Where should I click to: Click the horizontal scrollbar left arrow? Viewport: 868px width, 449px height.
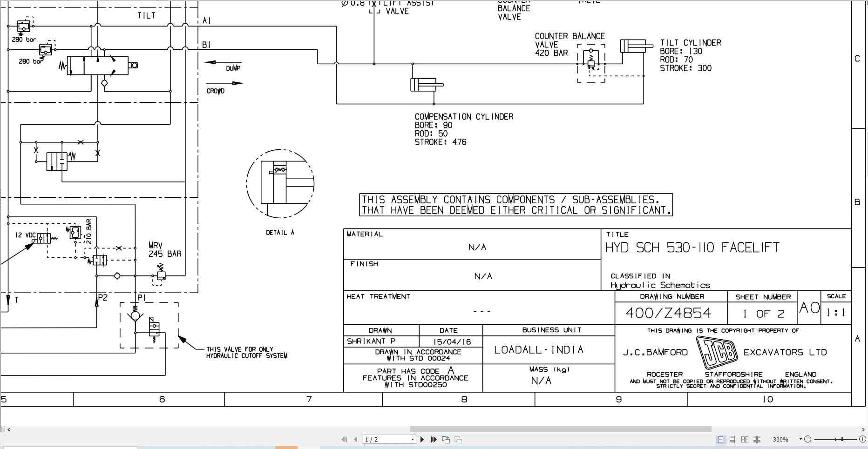pyautogui.click(x=9, y=429)
